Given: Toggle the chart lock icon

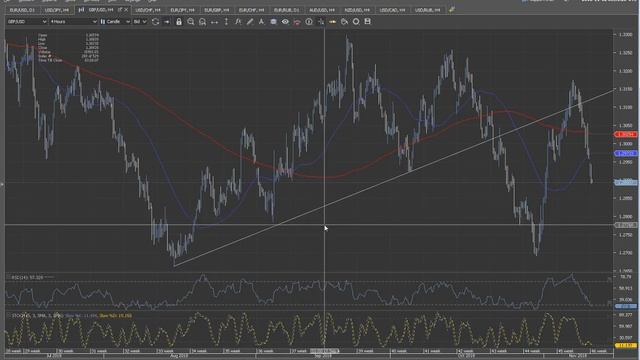Looking at the screenshot, I should point(179,22).
